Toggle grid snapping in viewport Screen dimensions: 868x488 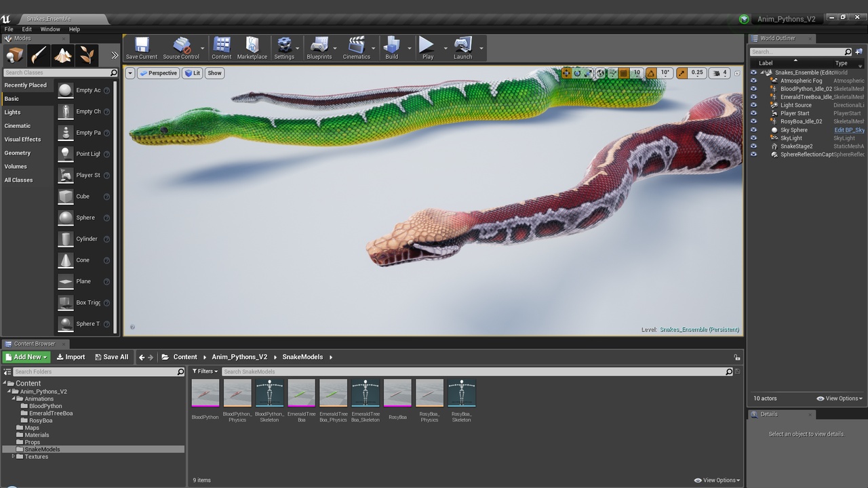625,73
